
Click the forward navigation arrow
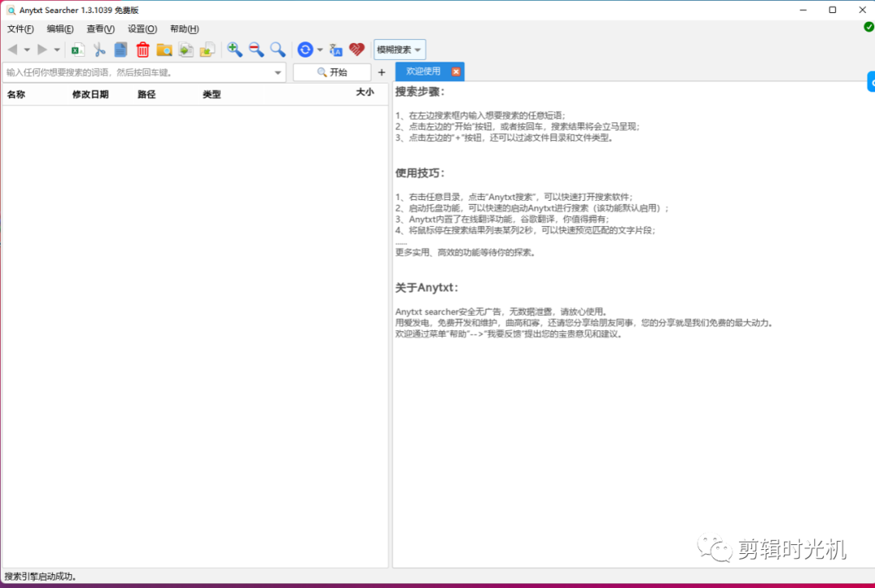pyautogui.click(x=42, y=49)
